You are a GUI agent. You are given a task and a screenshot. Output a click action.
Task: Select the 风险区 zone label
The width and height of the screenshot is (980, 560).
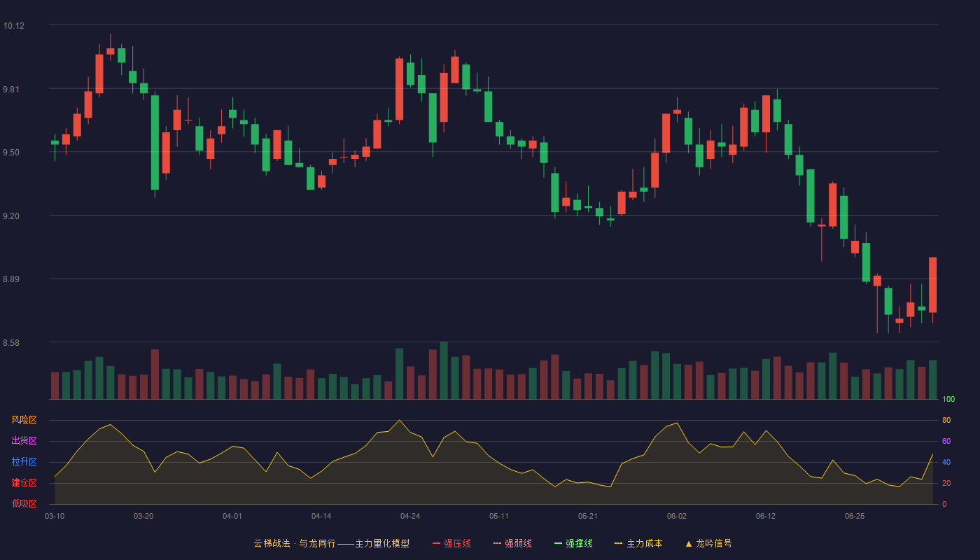pos(24,420)
